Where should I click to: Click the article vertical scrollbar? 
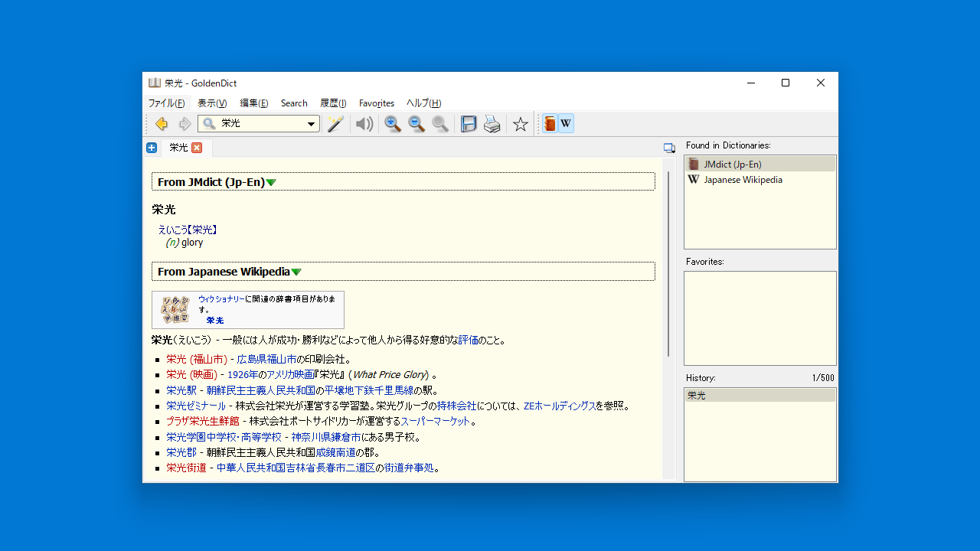[x=668, y=264]
